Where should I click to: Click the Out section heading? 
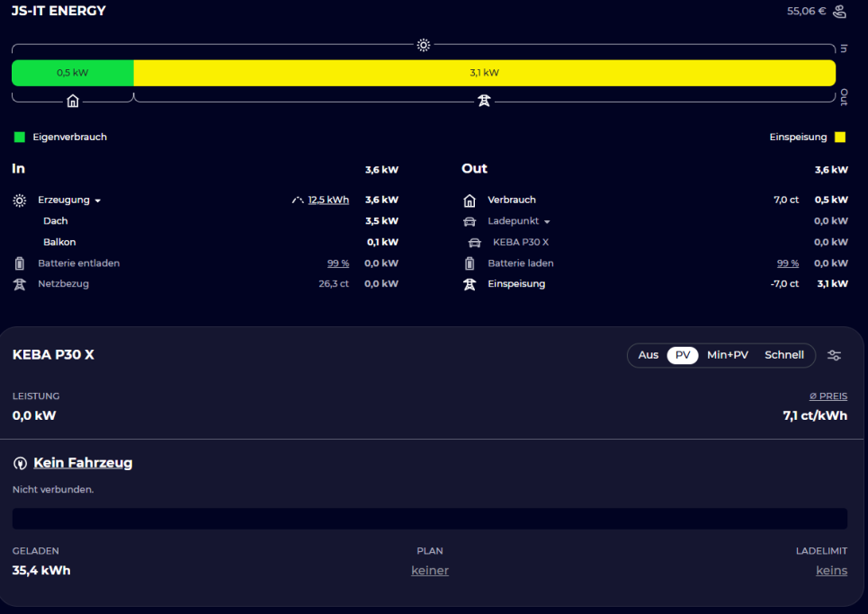[474, 169]
